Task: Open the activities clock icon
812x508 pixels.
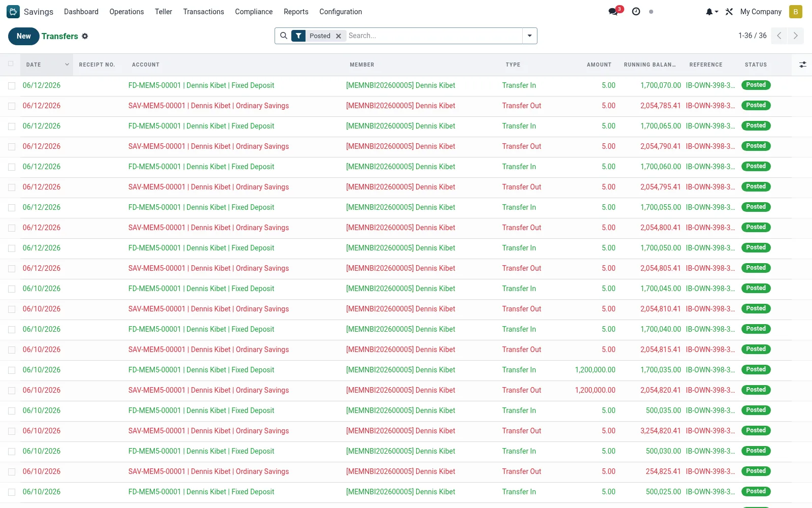Action: click(x=636, y=12)
